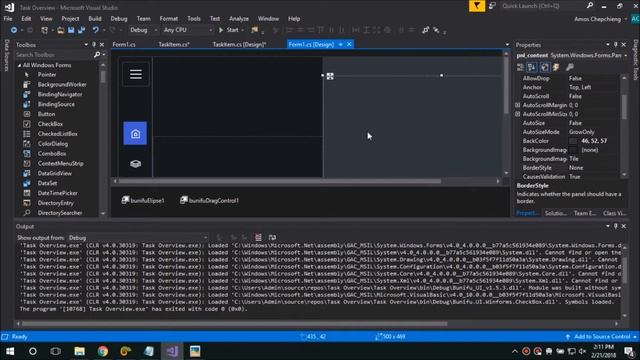Image resolution: width=640 pixels, height=360 pixels.
Task: Click the Output panel horizontal scrollbar
Action: pyautogui.click(x=235, y=324)
